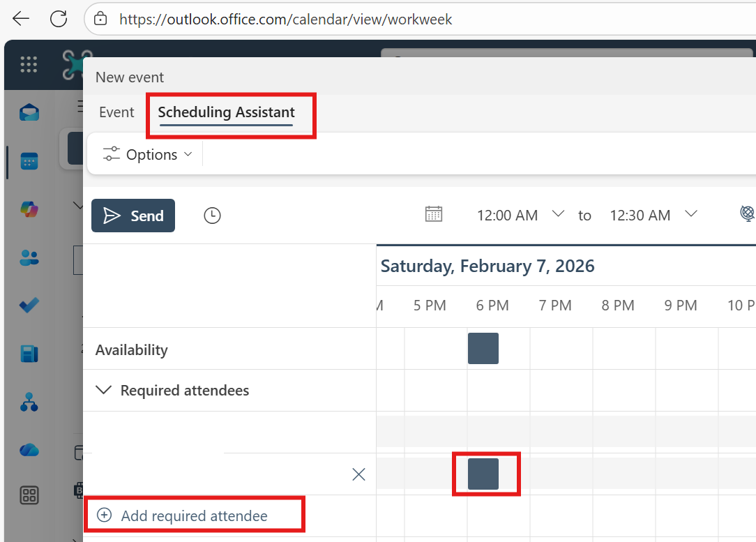Screen dimensions: 756x542
Task: Go back in the browser
Action: [21, 19]
